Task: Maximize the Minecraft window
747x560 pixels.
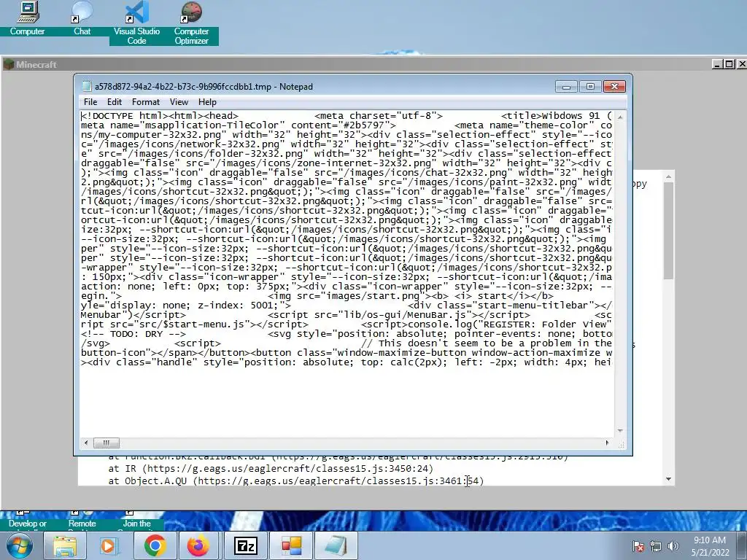Action: pyautogui.click(x=729, y=64)
